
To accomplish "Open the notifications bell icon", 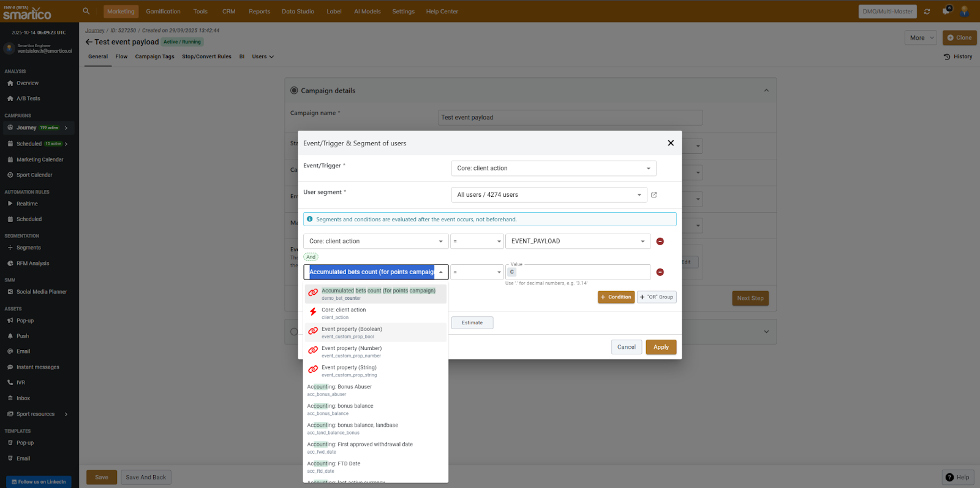I will [946, 11].
